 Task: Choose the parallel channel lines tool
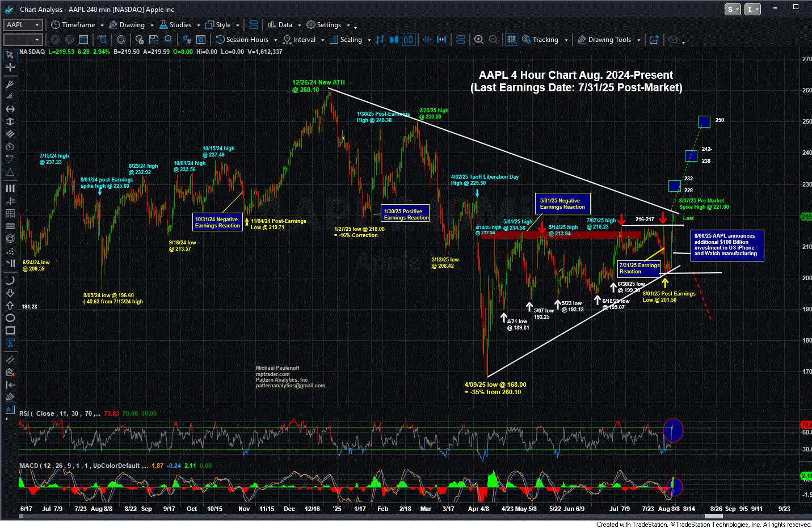pos(10,134)
